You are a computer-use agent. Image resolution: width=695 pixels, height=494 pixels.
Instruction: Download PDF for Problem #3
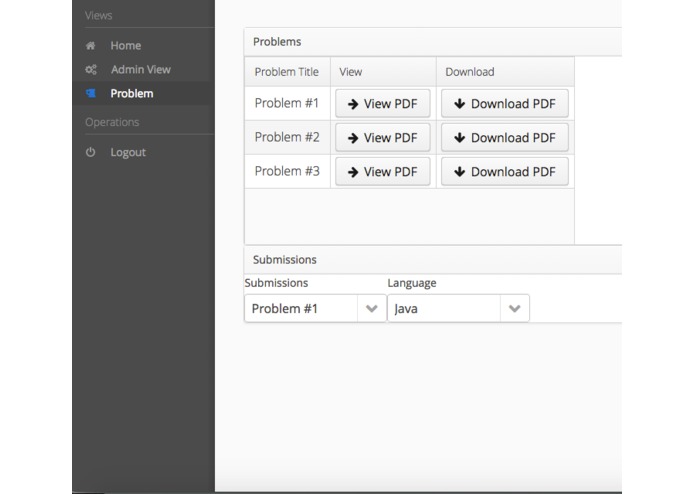(505, 171)
